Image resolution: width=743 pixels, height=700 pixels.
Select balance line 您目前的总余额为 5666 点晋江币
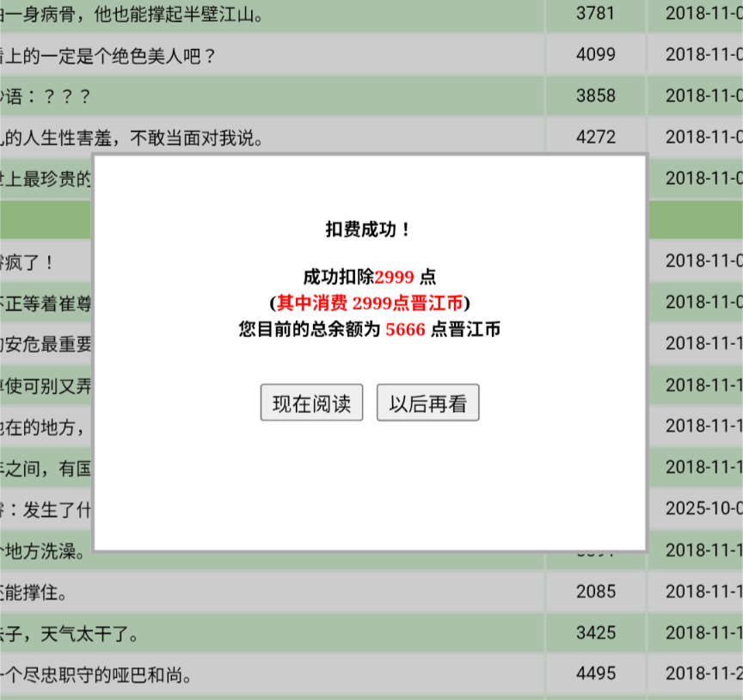(x=370, y=329)
